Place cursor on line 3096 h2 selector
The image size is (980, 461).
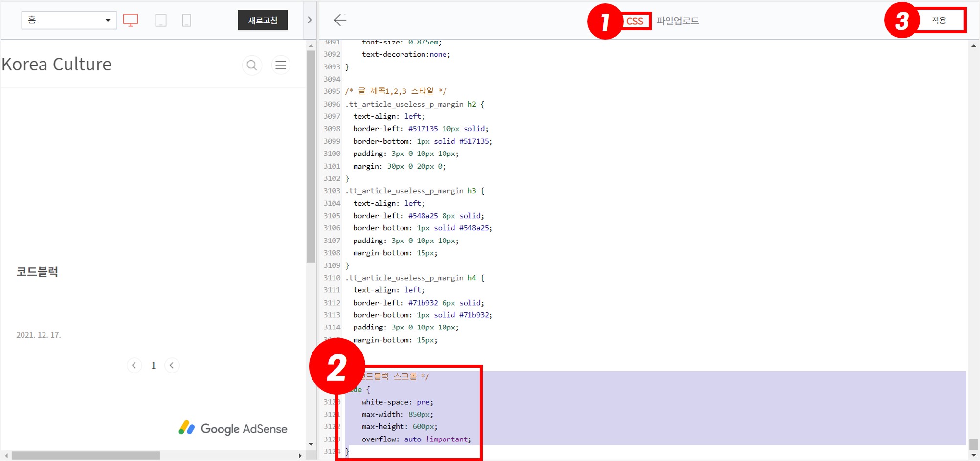pyautogui.click(x=415, y=104)
